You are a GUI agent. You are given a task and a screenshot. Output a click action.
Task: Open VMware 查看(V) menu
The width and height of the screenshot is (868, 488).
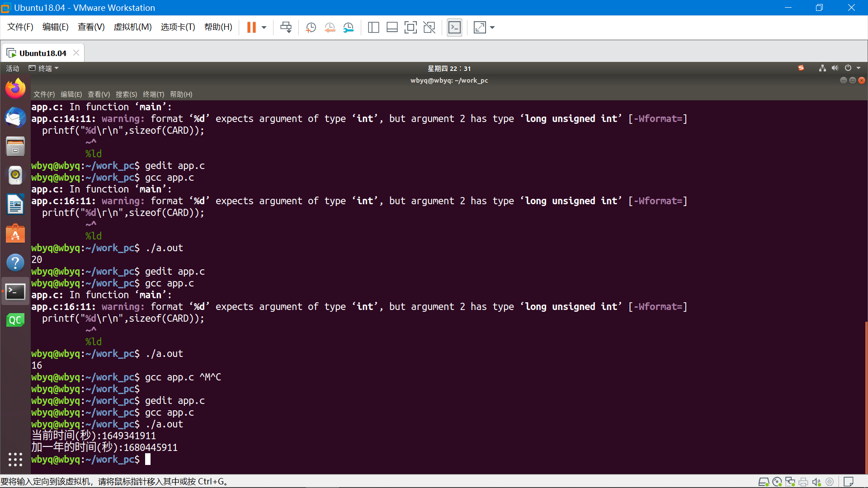click(x=91, y=27)
